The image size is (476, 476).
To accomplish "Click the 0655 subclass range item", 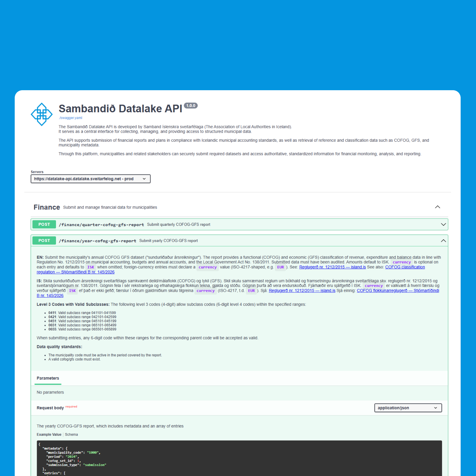I will coord(82,329).
